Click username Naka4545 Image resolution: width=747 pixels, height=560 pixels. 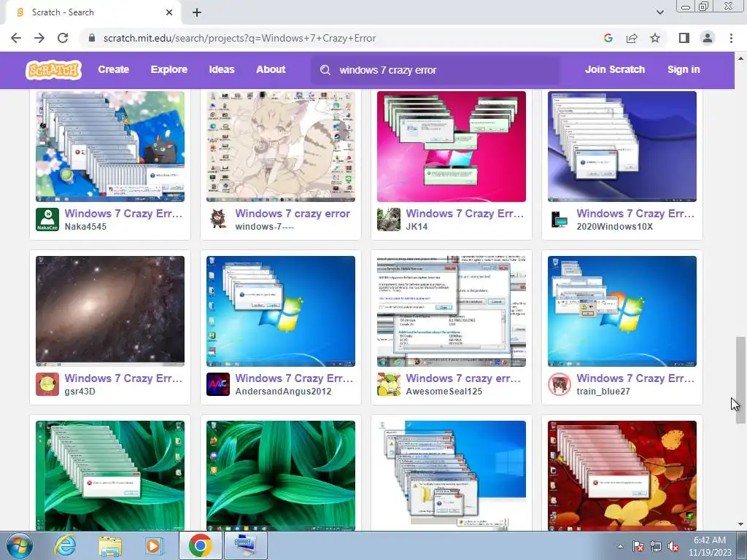[x=85, y=227]
